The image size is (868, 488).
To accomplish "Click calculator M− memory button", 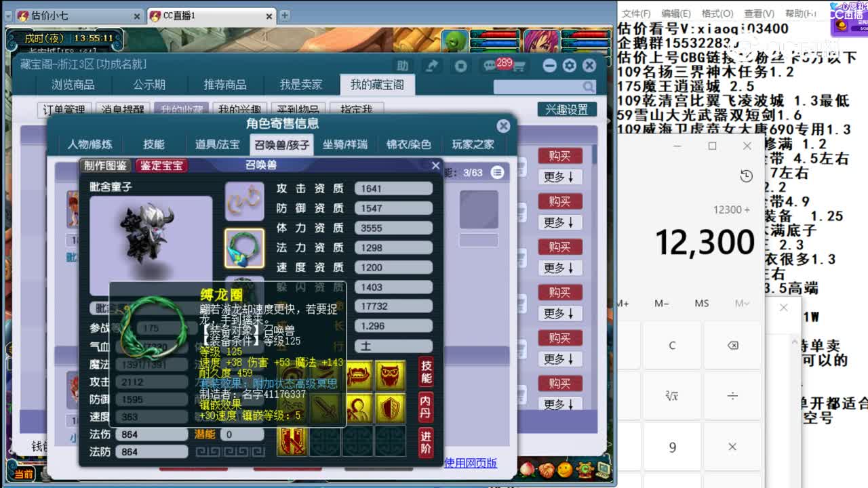I will point(662,304).
